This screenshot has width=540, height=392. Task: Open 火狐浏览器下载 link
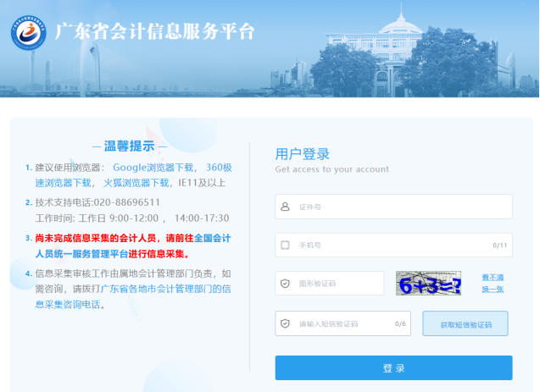click(136, 183)
